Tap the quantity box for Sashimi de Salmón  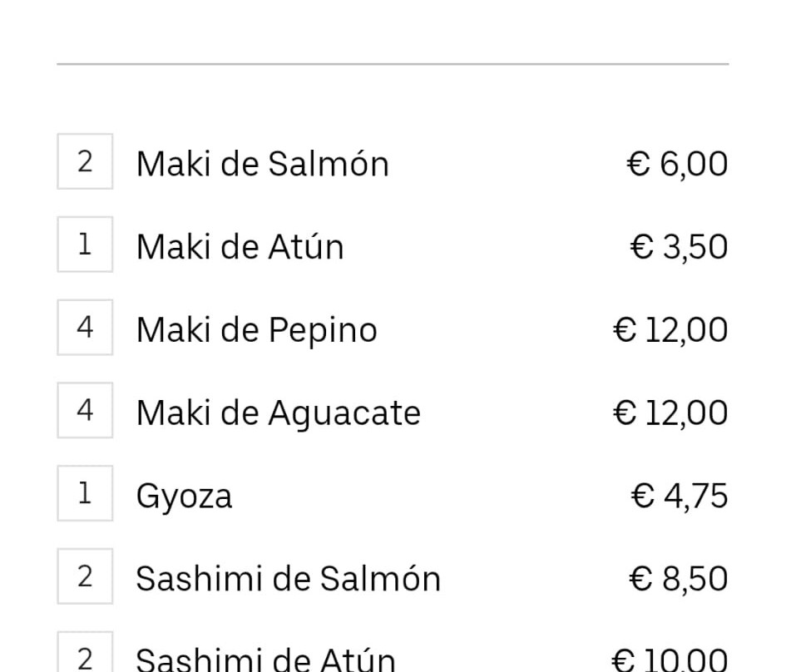coord(85,577)
